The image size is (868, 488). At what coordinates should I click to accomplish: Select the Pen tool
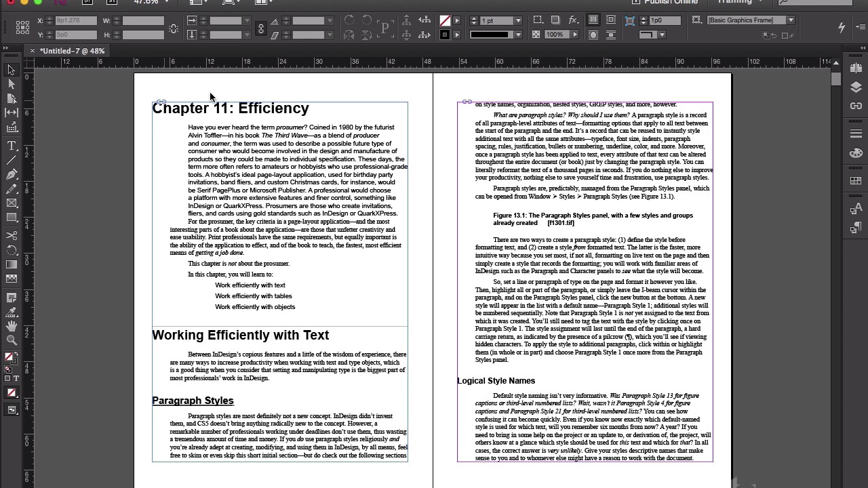pos(12,175)
